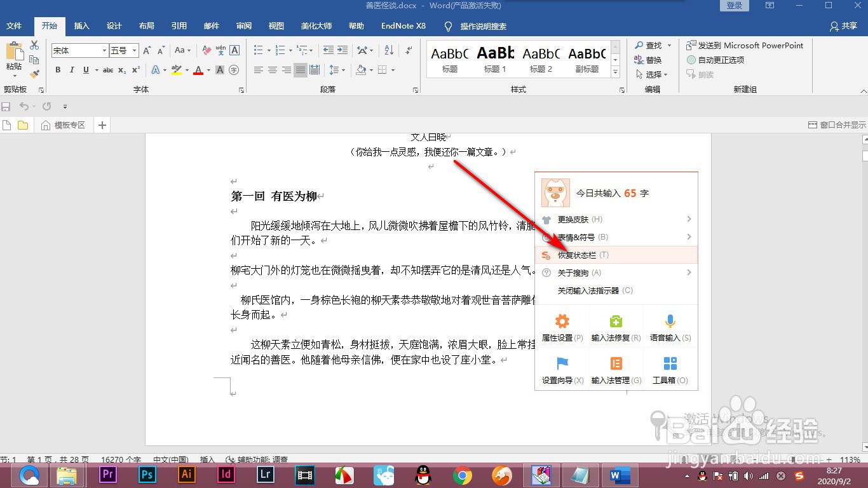Increase font size with enlarge-A icon
Viewport: 868px width, 488px height.
pyautogui.click(x=147, y=50)
